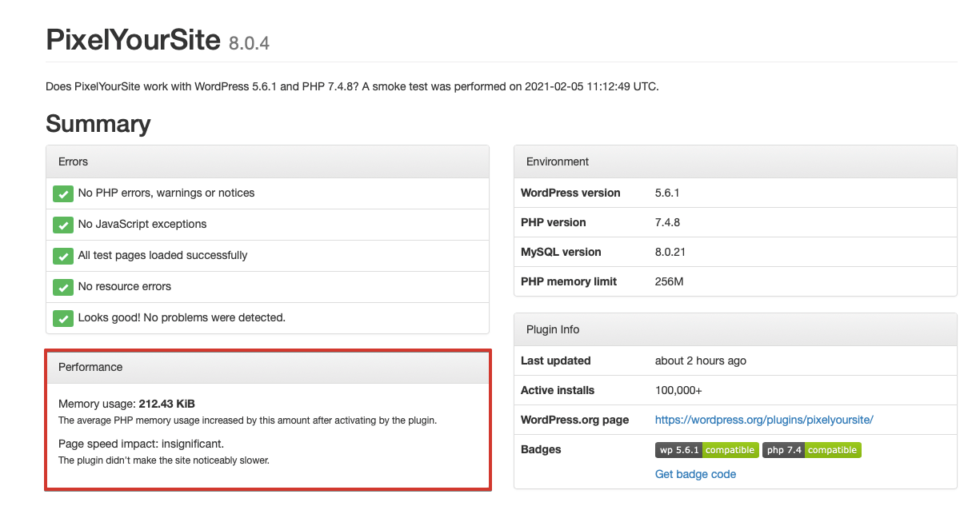The width and height of the screenshot is (980, 518).
Task: Click the No JavaScript exceptions text
Action: [x=142, y=224]
